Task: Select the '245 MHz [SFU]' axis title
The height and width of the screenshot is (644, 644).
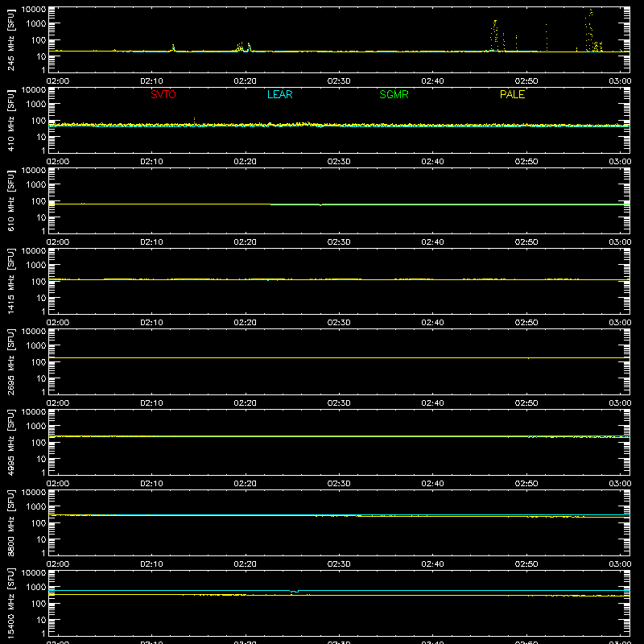Action: [10, 39]
